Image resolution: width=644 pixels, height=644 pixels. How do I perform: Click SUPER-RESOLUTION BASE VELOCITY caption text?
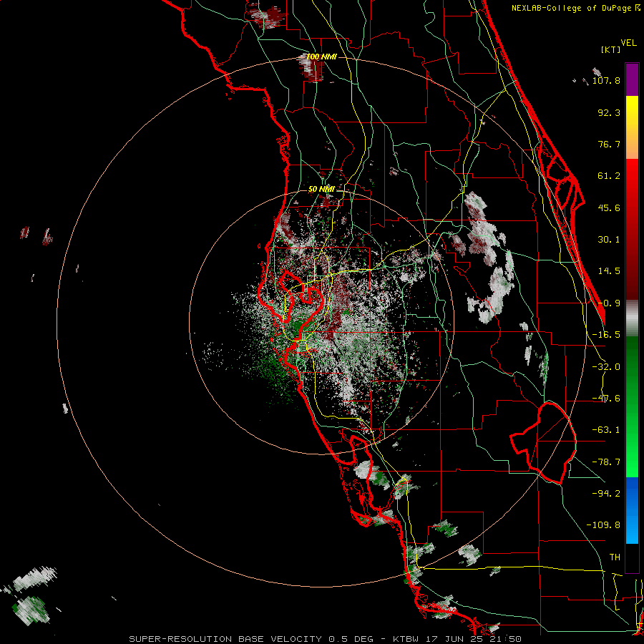coord(225,639)
